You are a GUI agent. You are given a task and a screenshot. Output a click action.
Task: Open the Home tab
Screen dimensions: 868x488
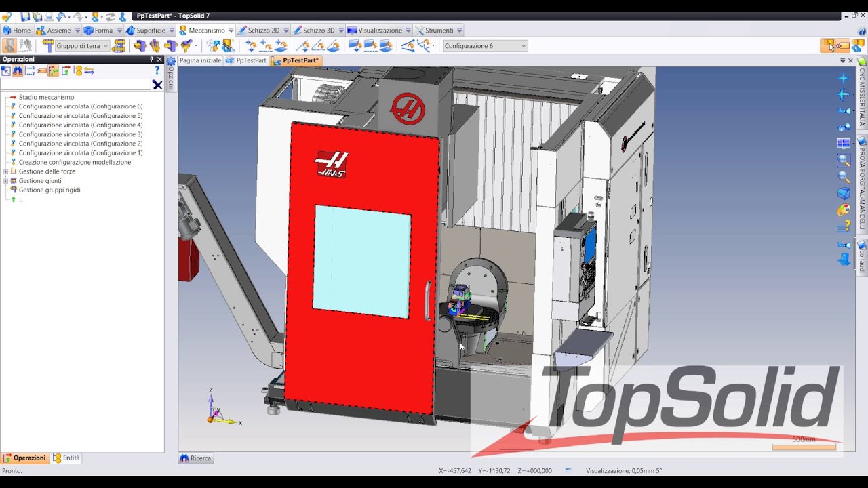click(17, 30)
